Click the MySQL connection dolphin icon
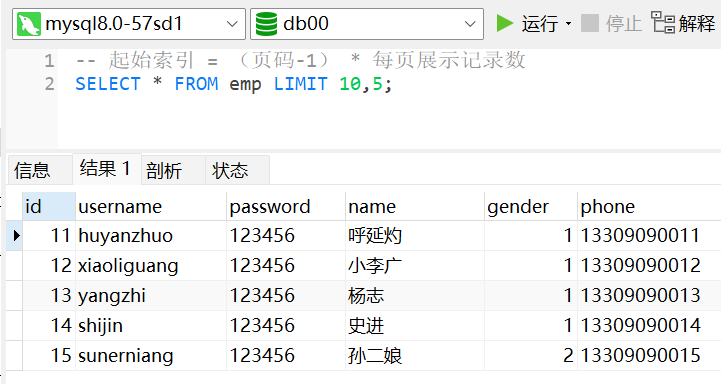Image resolution: width=721 pixels, height=384 pixels. click(29, 24)
